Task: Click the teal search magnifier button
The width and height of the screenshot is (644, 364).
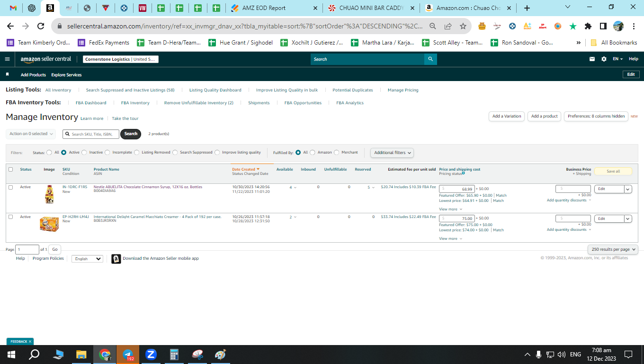Action: tap(430, 59)
